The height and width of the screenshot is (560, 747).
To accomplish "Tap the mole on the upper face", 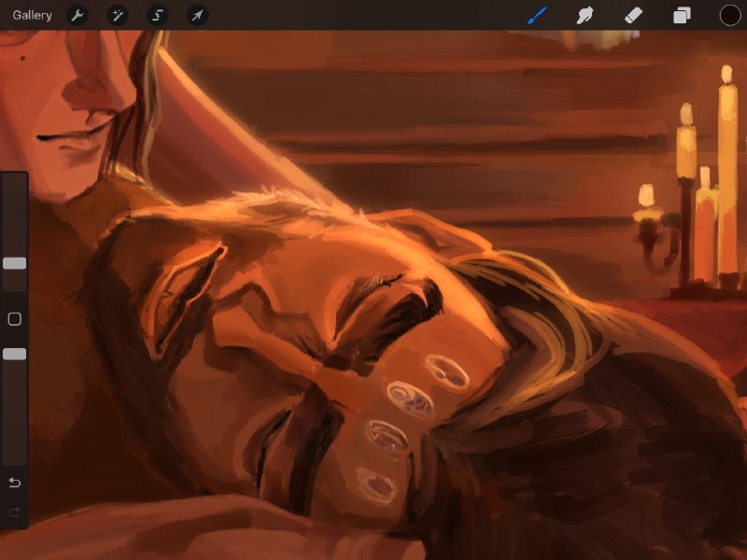I will click(x=22, y=59).
